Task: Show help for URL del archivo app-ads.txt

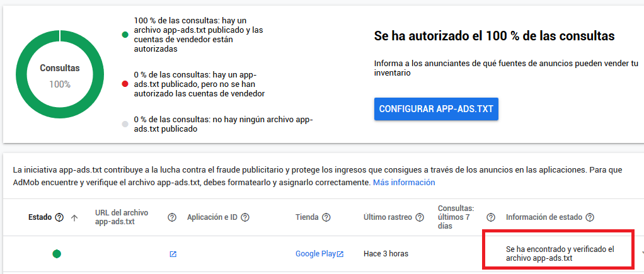Action: 172,218
